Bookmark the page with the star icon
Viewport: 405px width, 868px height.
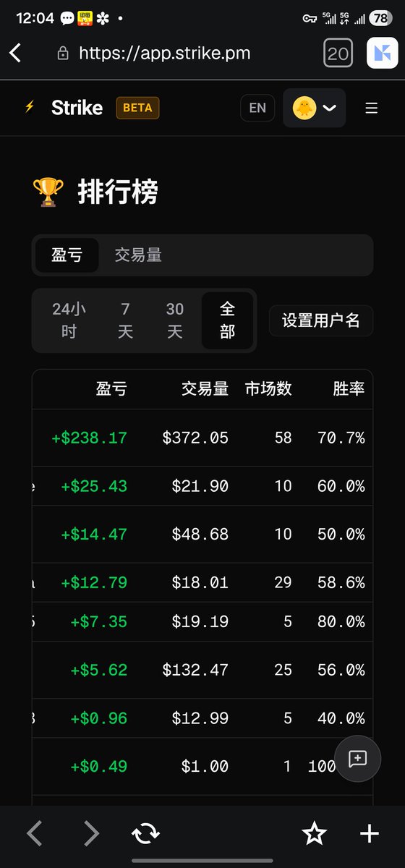pyautogui.click(x=314, y=833)
